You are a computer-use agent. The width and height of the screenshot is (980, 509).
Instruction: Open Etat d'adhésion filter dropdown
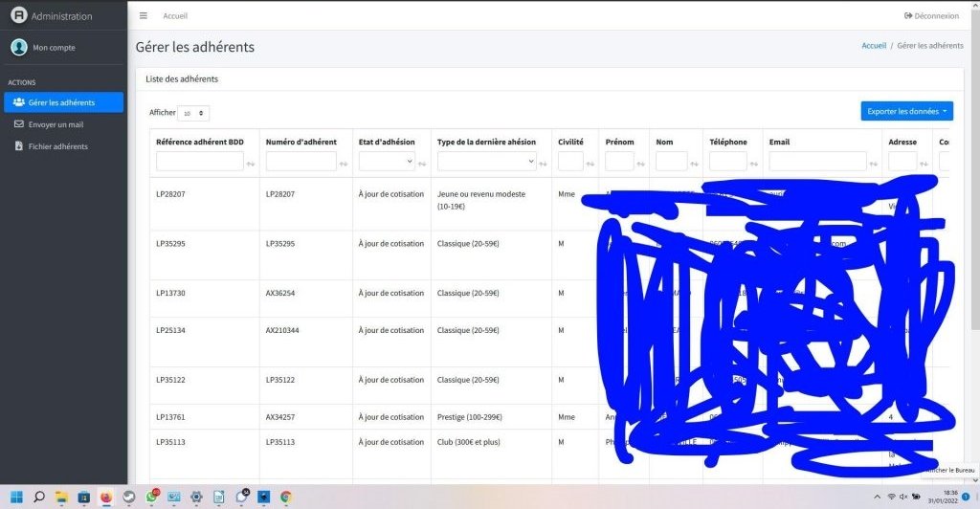(x=387, y=162)
